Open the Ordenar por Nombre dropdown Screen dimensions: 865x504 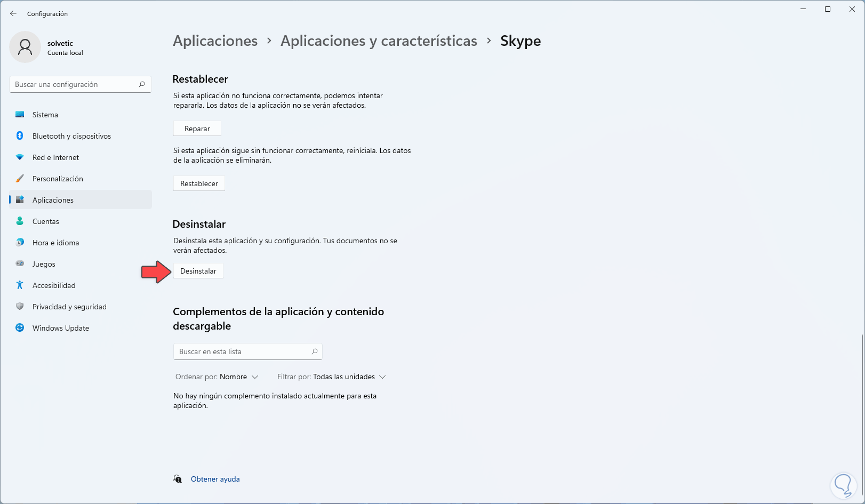(x=217, y=377)
